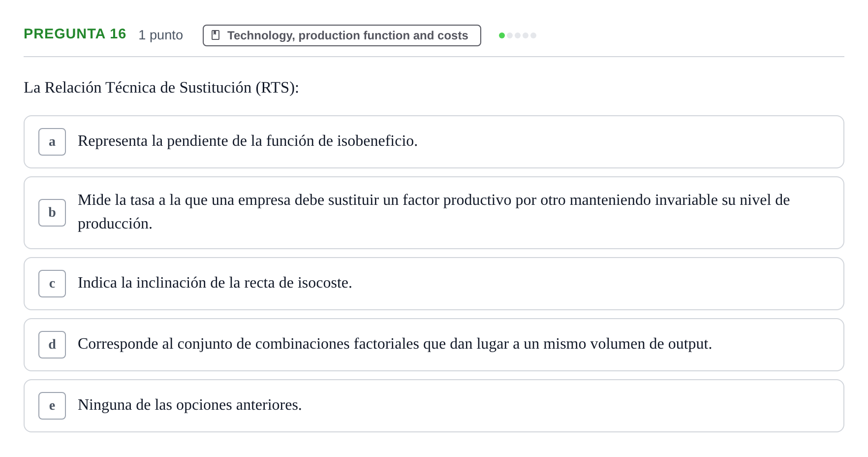The height and width of the screenshot is (457, 868).
Task: Choose the answer starting 'Mide la tasa a la que una empresa'
Action: coord(434,213)
